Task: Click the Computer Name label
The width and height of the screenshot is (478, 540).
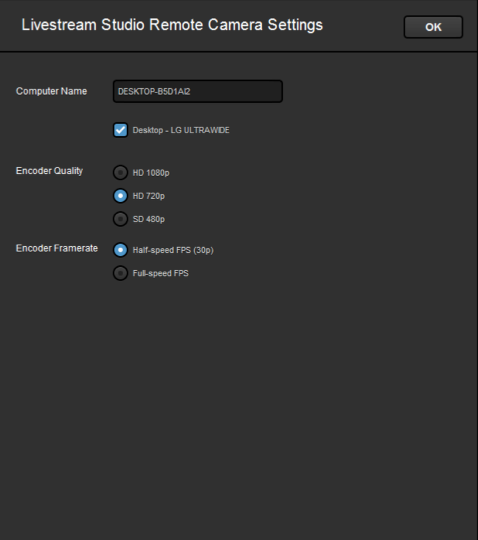Action: (51, 91)
